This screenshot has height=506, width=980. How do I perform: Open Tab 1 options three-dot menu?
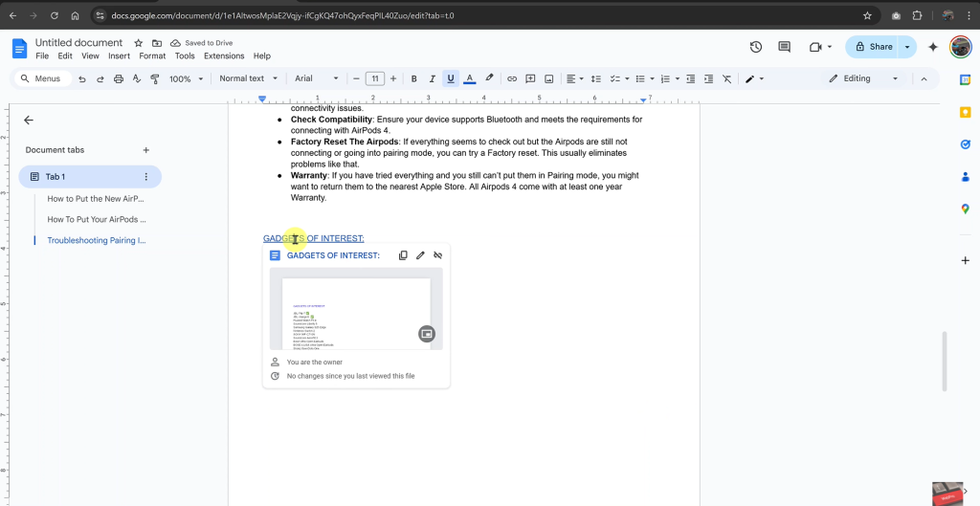[x=146, y=177]
